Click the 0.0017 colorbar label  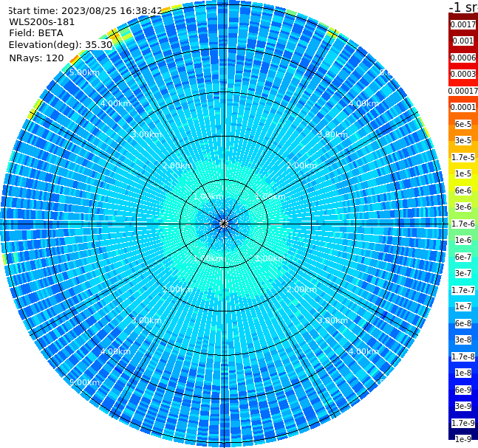pos(463,24)
